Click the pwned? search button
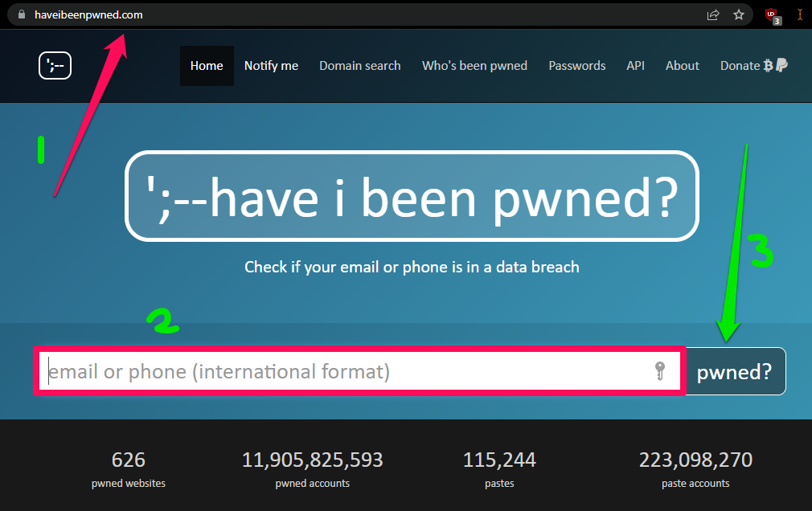The image size is (812, 511). (735, 371)
